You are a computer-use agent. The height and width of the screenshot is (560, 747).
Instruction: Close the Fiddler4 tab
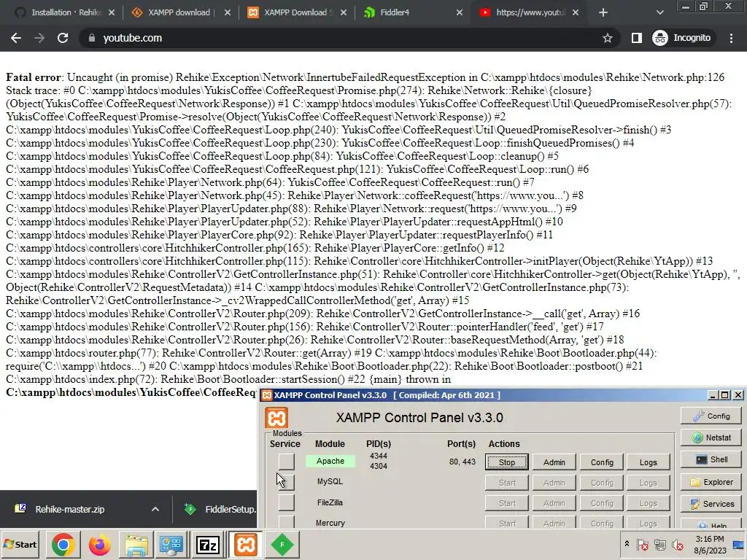[x=460, y=12]
